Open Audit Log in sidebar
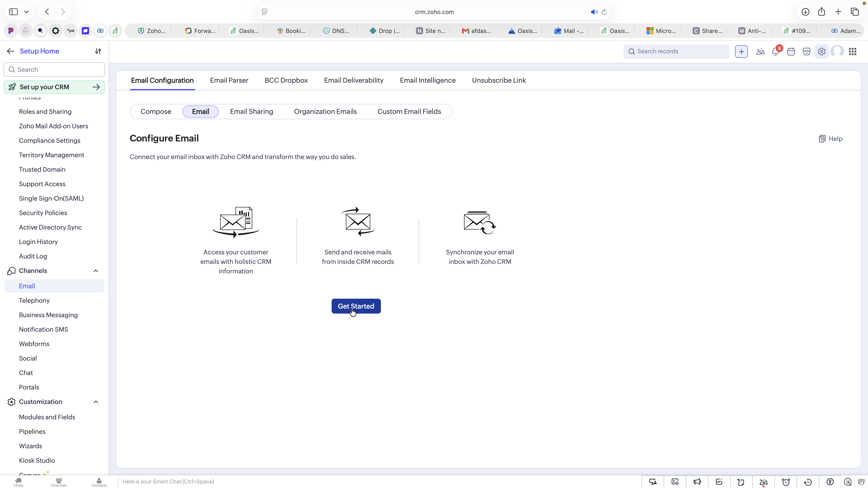 33,256
